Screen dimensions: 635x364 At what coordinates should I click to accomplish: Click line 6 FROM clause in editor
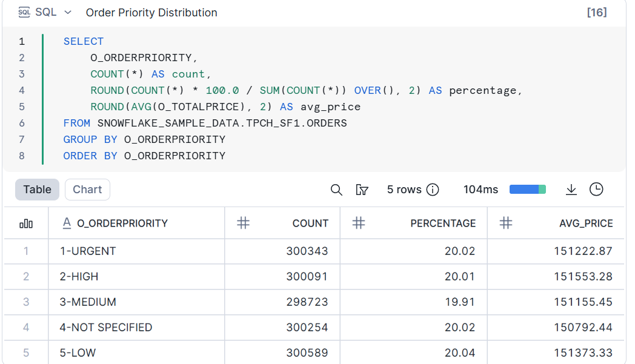click(205, 123)
